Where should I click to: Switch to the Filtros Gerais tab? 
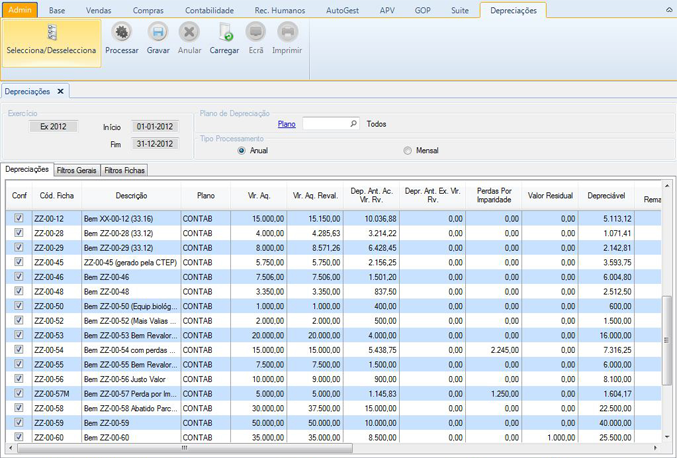tap(77, 171)
